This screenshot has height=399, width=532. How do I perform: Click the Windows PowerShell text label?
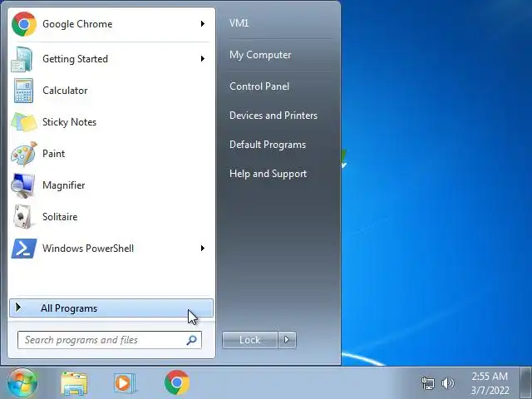tap(88, 249)
